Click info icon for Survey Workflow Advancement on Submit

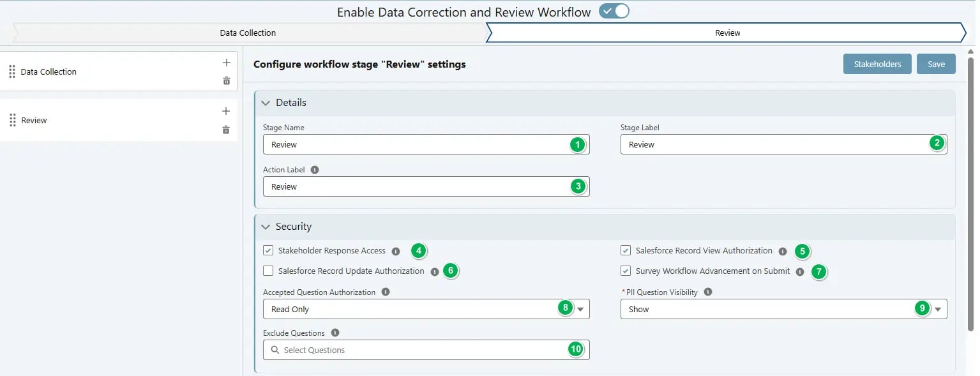[800, 272]
